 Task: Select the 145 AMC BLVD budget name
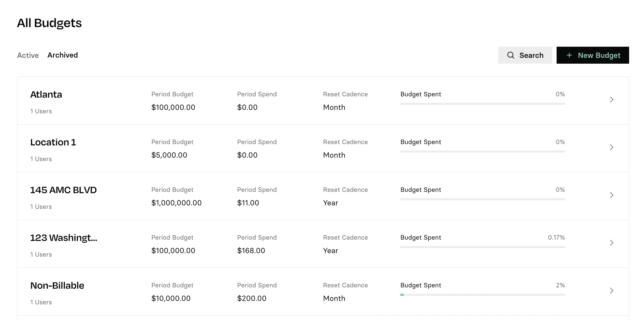pyautogui.click(x=63, y=190)
